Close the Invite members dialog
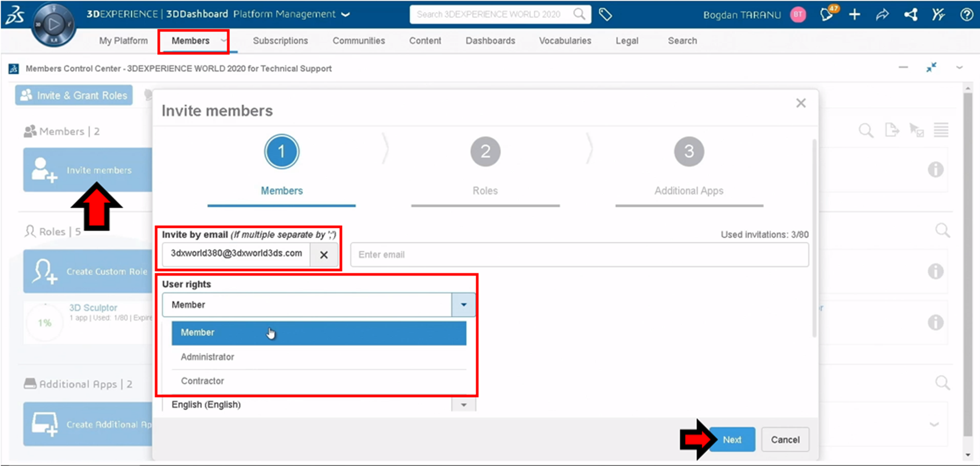Viewport: 980px width, 466px height. 801,103
